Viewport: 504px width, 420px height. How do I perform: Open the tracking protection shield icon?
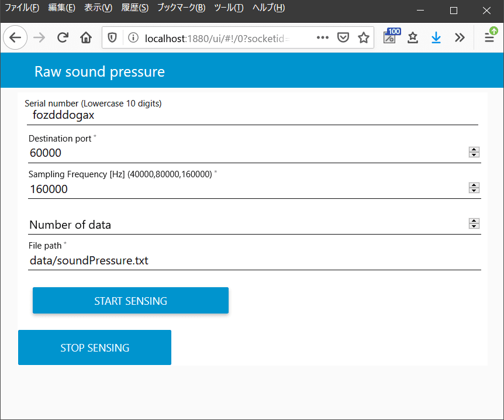click(x=112, y=38)
